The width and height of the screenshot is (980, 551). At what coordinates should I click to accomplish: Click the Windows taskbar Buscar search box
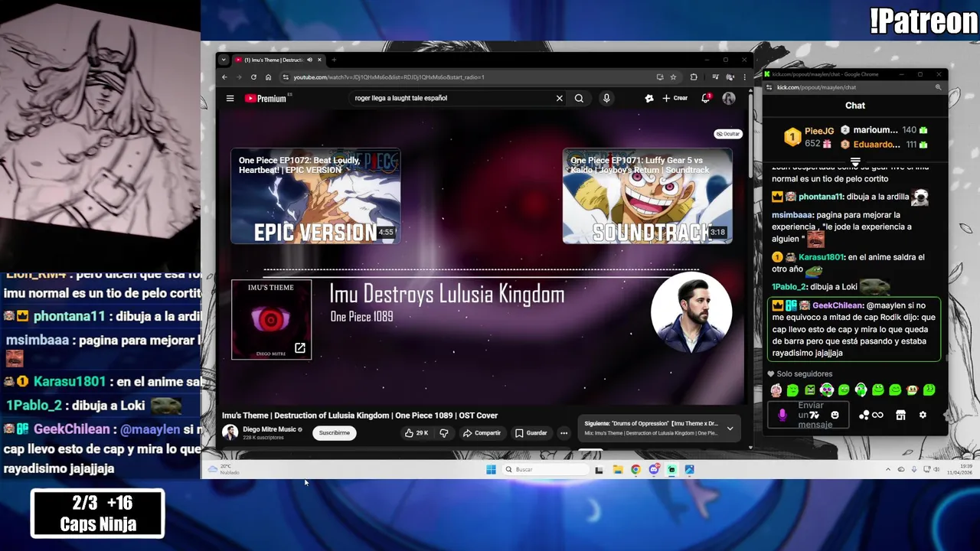[546, 469]
